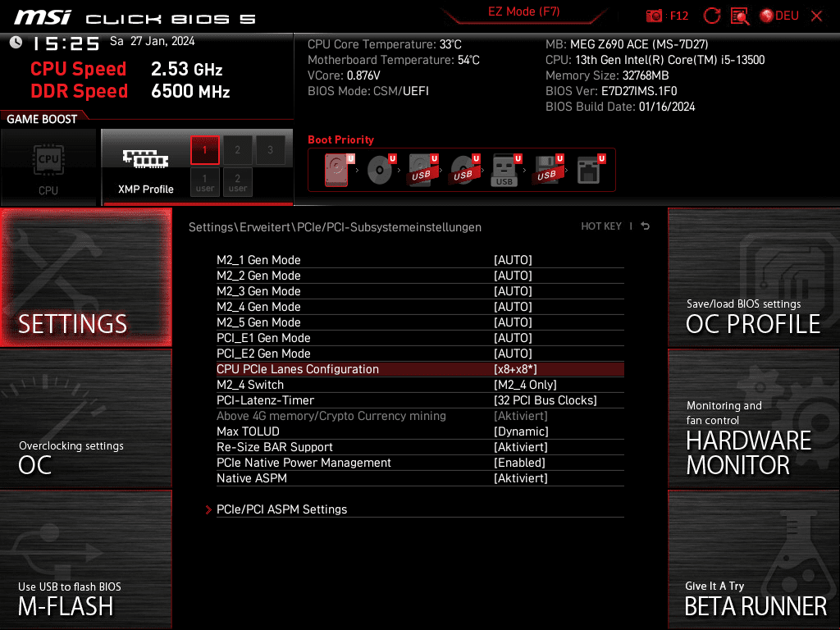Enable XMP profile 3
The width and height of the screenshot is (840, 630).
[x=271, y=150]
